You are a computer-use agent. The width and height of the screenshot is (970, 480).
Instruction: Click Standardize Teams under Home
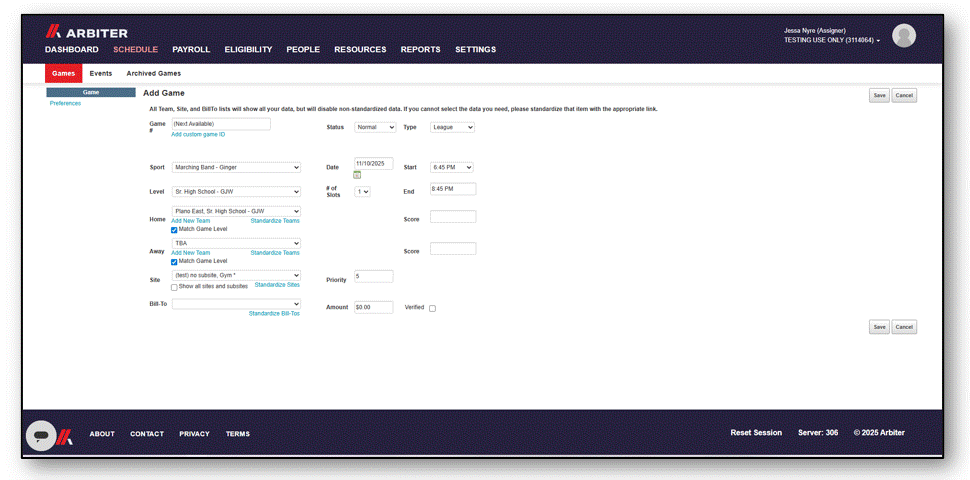tap(275, 221)
